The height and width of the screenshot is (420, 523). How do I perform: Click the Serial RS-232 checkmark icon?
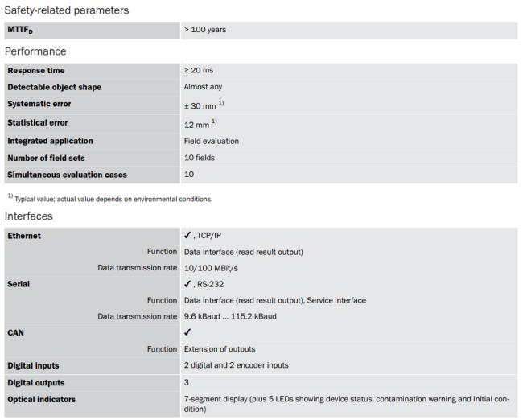point(187,284)
